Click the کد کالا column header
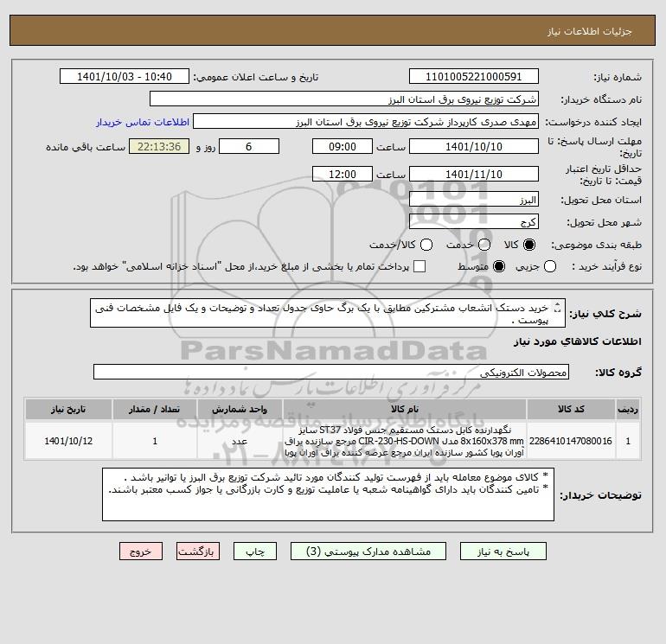The height and width of the screenshot is (644, 666). 571,409
